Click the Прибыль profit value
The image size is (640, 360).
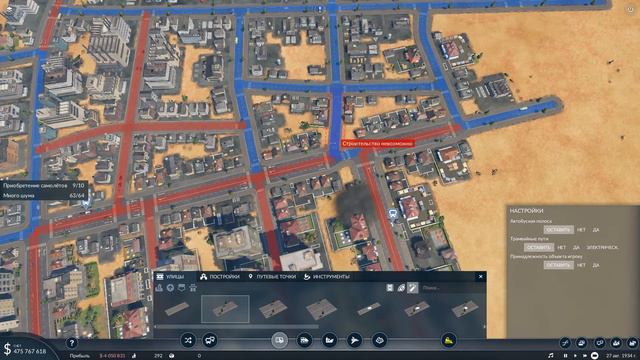(112, 356)
